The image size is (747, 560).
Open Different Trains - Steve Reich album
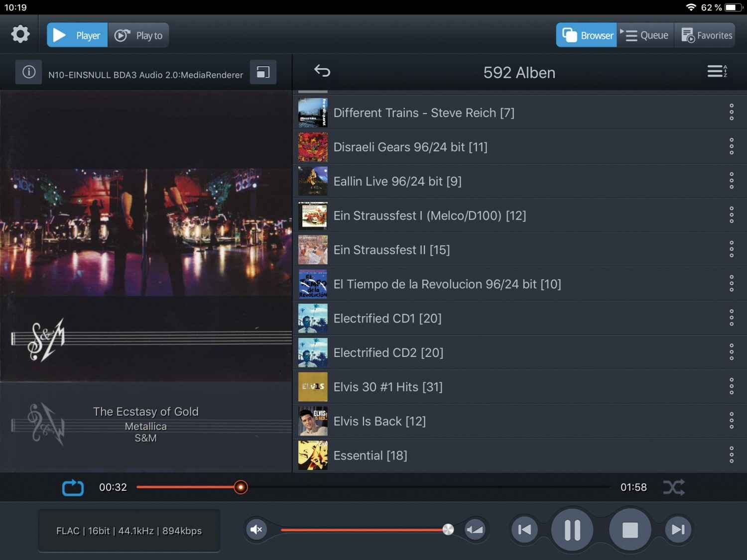point(520,112)
